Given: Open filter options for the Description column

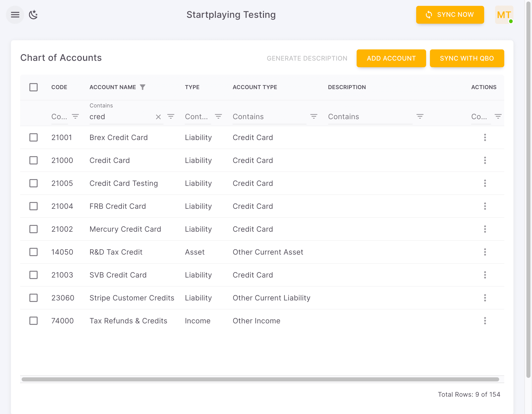Looking at the screenshot, I should pos(420,116).
